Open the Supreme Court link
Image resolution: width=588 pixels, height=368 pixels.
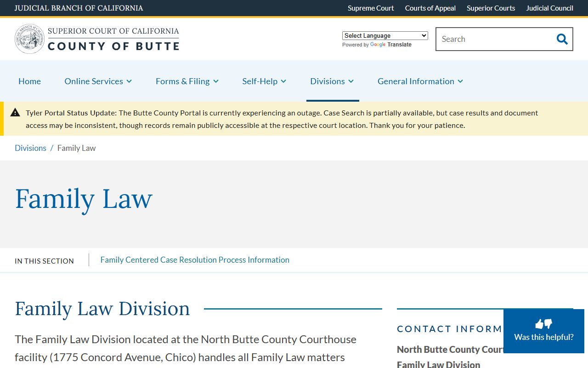click(x=371, y=8)
